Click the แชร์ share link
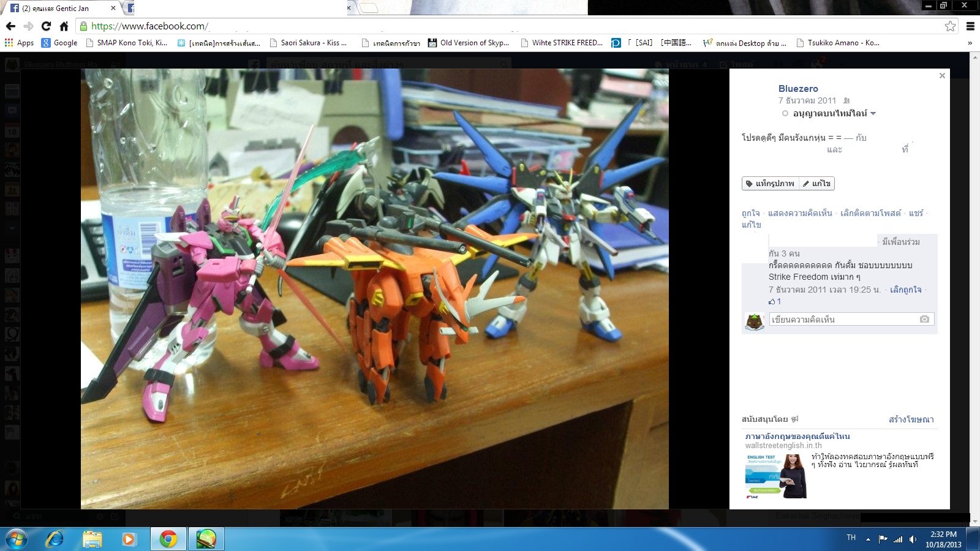The width and height of the screenshot is (980, 551). 916,213
